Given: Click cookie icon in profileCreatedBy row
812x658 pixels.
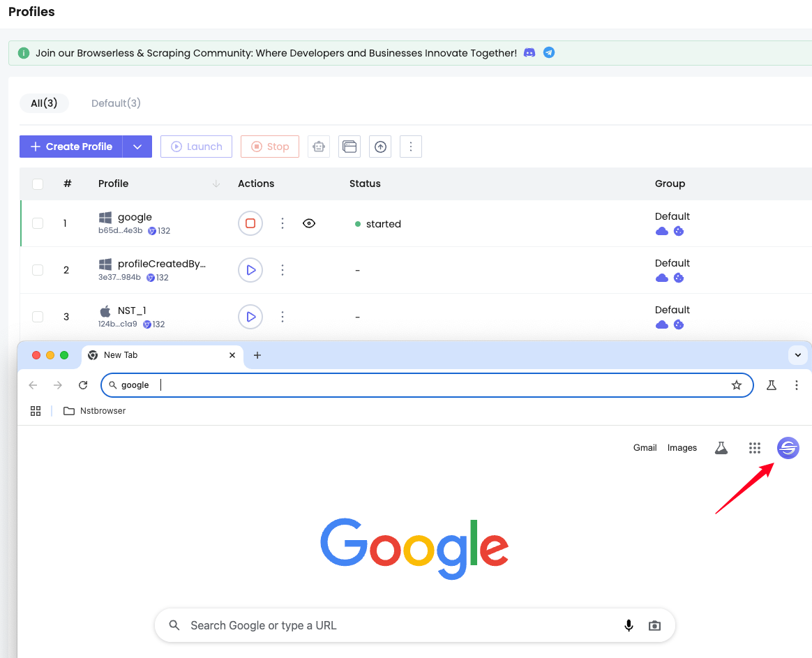Looking at the screenshot, I should point(679,278).
